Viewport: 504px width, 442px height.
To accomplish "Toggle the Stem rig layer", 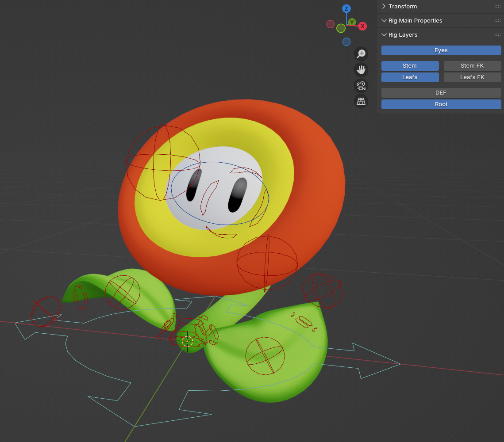I will [x=410, y=66].
